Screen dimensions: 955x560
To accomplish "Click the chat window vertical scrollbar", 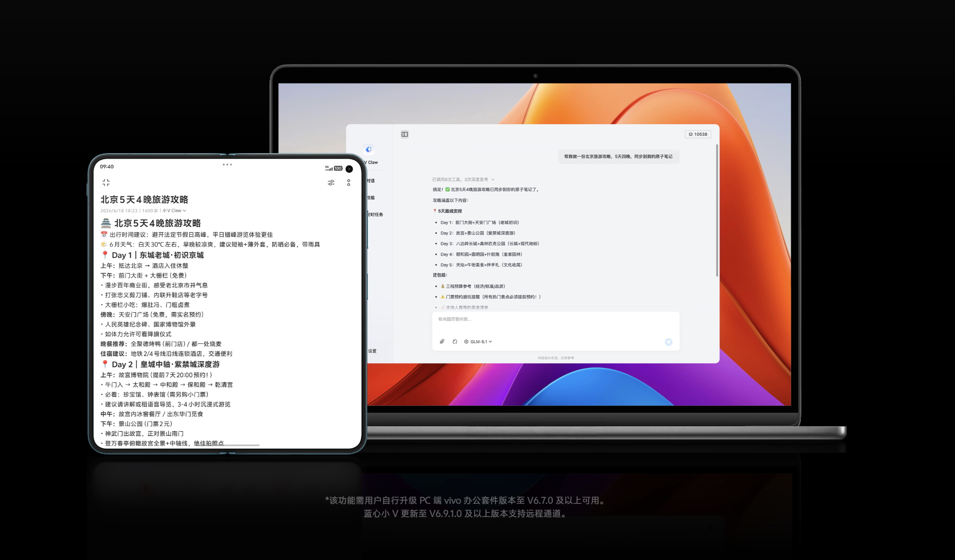I will 717,211.
